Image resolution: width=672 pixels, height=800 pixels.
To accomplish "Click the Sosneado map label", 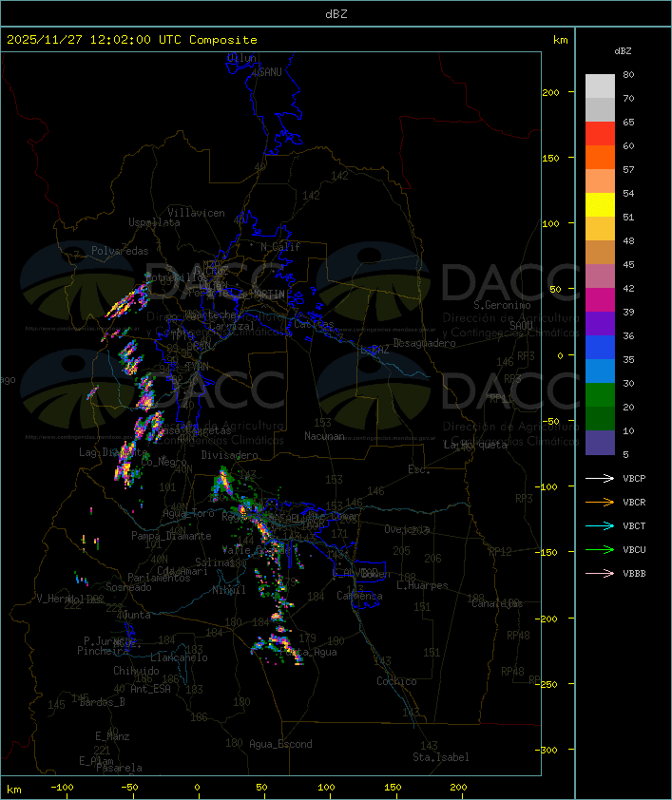I will pyautogui.click(x=128, y=587).
